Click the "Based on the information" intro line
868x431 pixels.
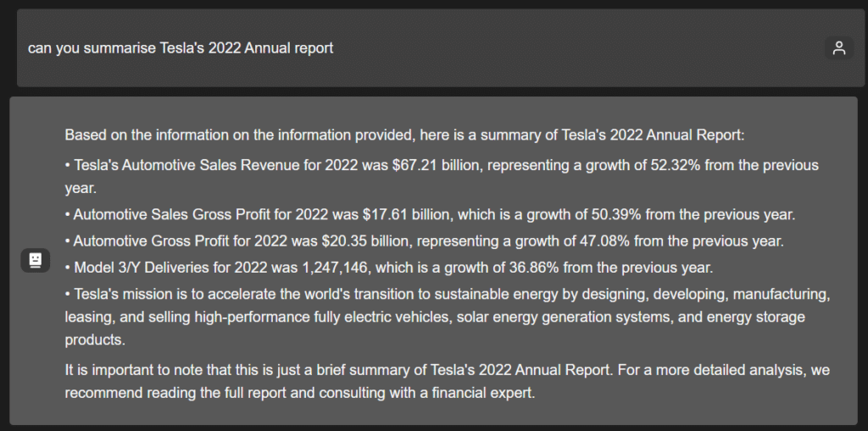(x=403, y=135)
